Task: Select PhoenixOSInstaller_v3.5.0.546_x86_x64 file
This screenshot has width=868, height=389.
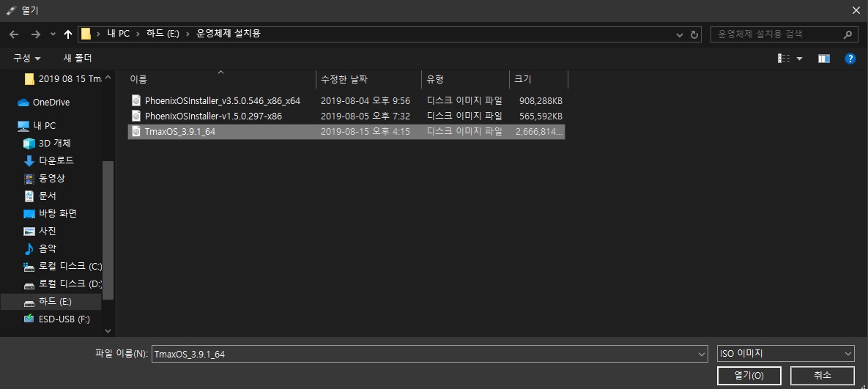Action: point(346,100)
